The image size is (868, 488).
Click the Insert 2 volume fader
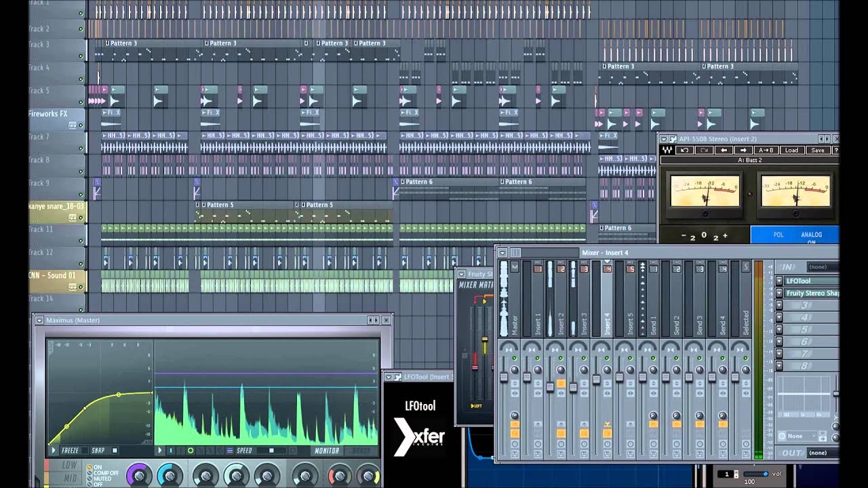point(550,387)
